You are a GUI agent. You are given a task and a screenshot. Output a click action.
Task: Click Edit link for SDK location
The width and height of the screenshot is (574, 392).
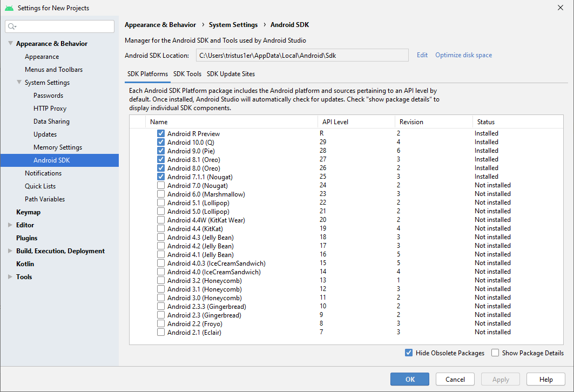(x=422, y=55)
